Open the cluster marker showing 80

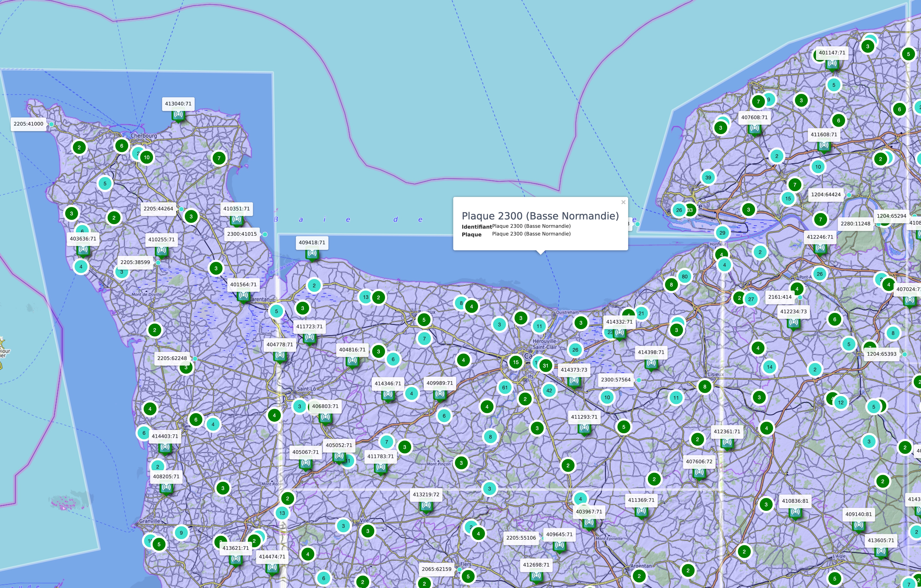[685, 277]
